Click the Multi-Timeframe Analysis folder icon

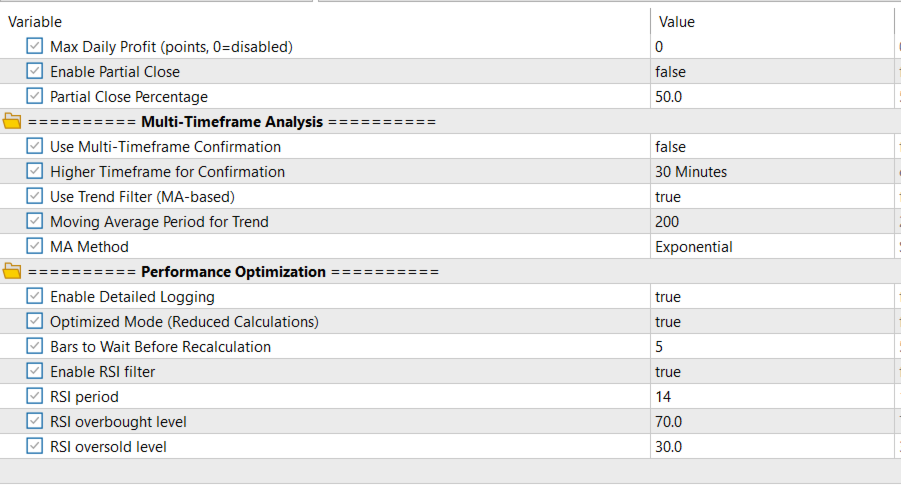click(x=12, y=122)
